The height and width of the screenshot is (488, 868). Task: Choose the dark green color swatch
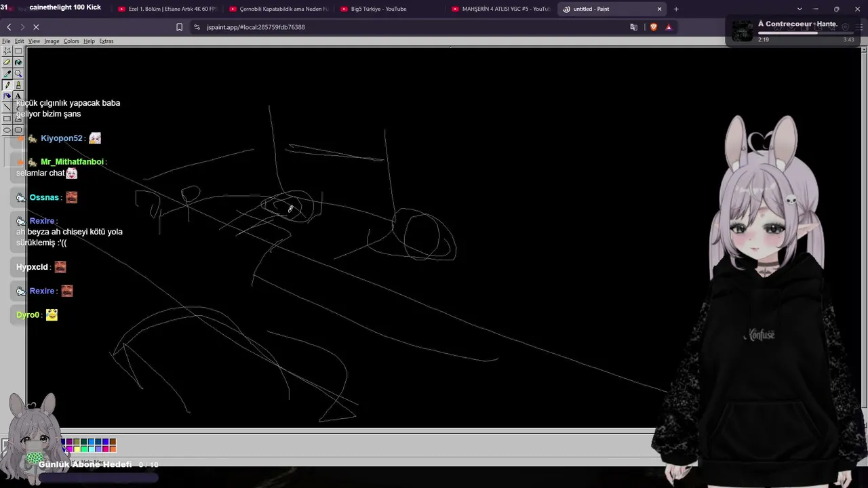click(x=83, y=442)
